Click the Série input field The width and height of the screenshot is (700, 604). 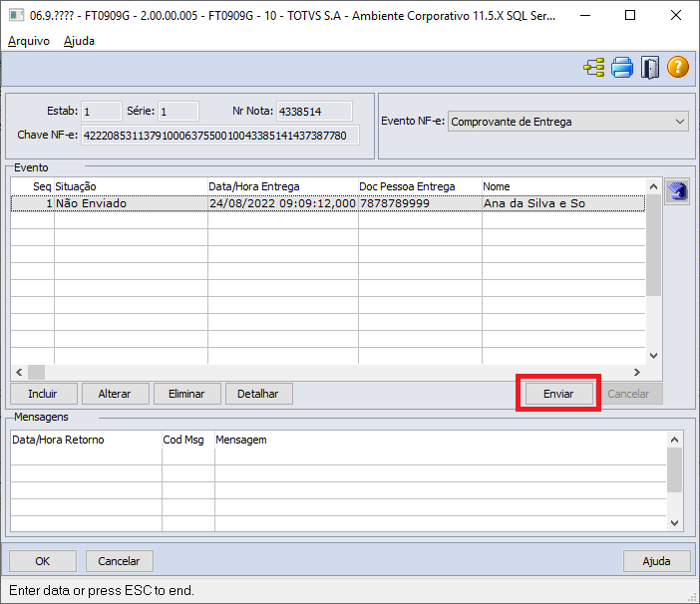[178, 111]
